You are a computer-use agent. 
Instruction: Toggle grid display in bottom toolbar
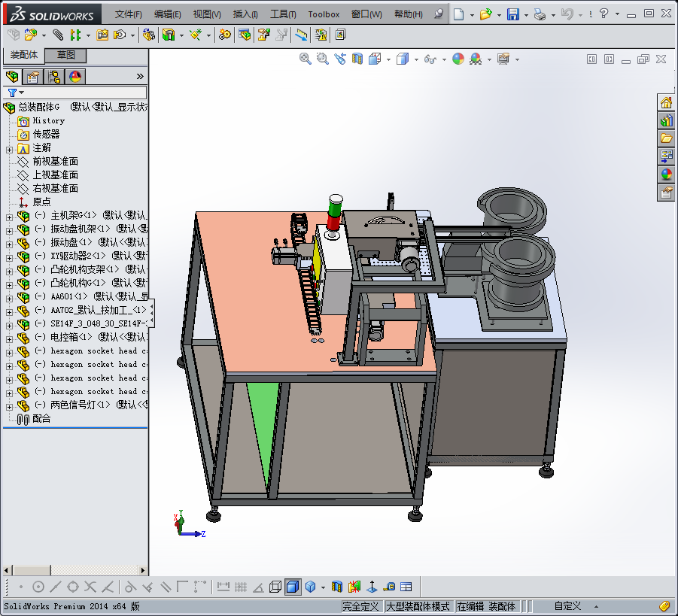coord(240,587)
